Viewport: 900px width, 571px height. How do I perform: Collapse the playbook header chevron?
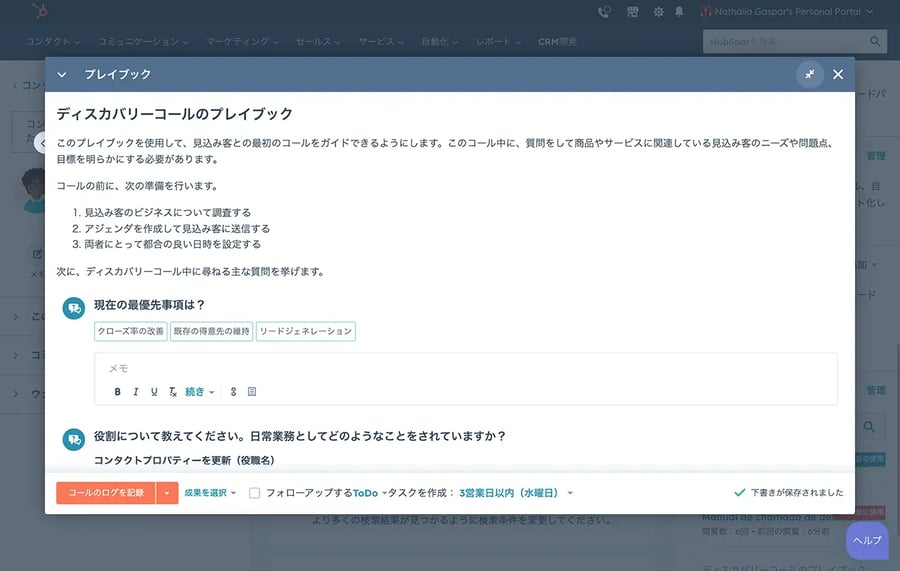(x=62, y=74)
